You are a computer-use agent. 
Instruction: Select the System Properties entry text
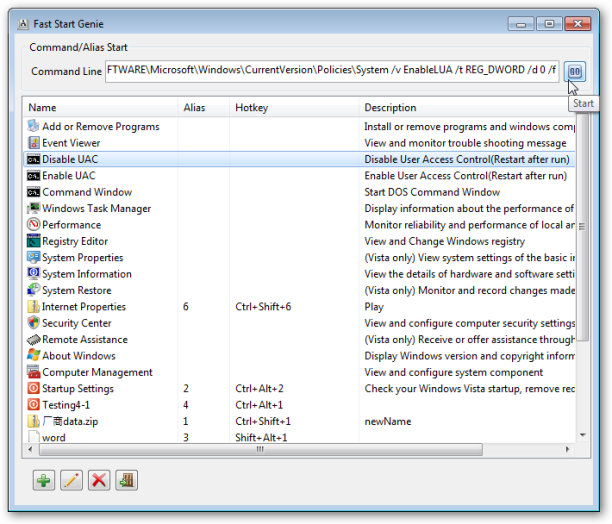(x=83, y=258)
